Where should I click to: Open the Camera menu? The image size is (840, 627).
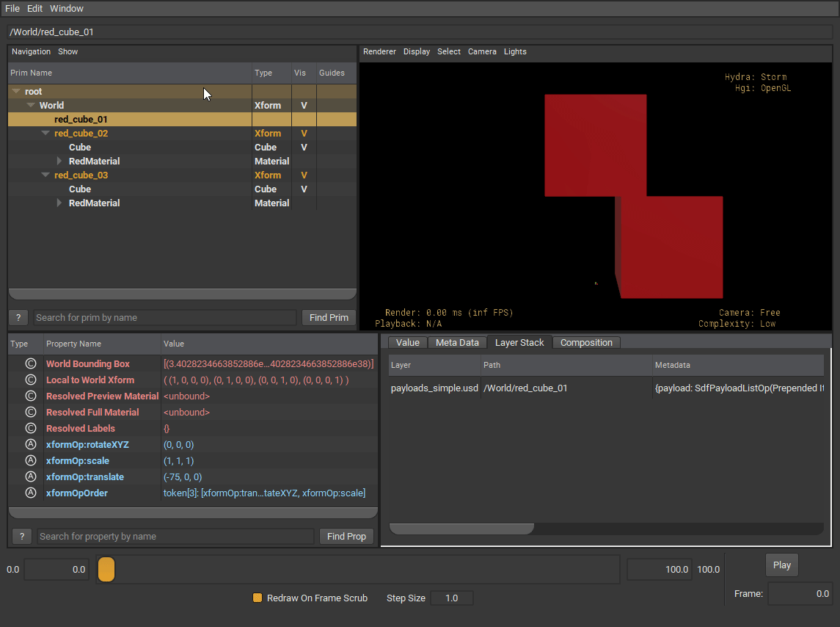[x=482, y=51]
